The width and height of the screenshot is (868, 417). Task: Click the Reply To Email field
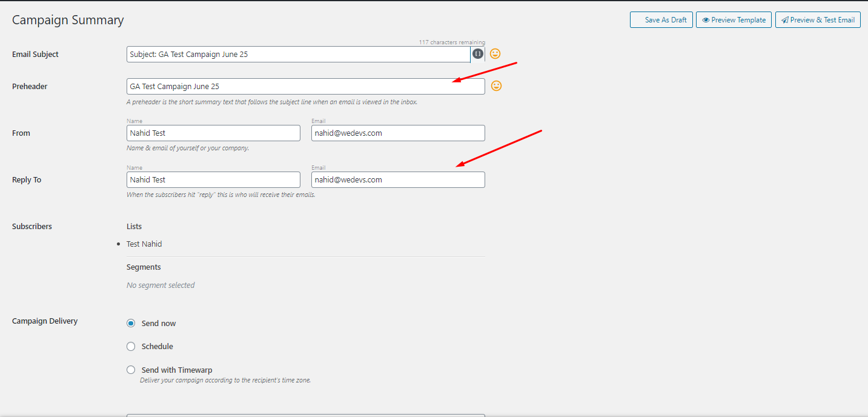tap(397, 179)
